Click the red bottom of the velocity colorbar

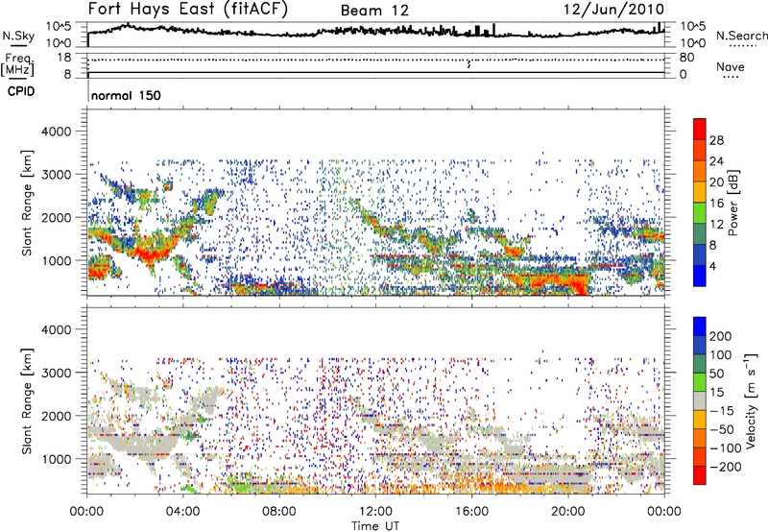point(700,475)
